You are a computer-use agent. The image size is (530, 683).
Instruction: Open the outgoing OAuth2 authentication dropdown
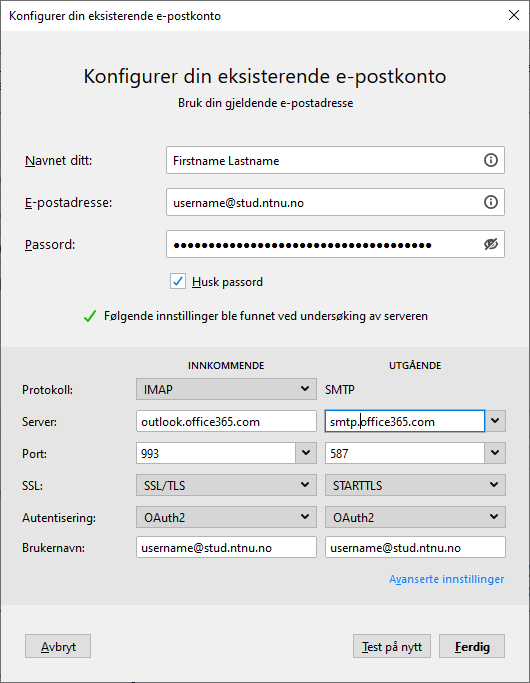415,517
